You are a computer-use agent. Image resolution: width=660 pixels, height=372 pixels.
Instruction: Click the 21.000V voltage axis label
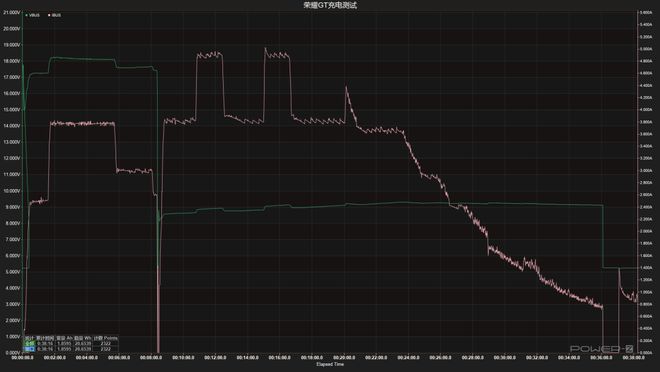point(11,13)
